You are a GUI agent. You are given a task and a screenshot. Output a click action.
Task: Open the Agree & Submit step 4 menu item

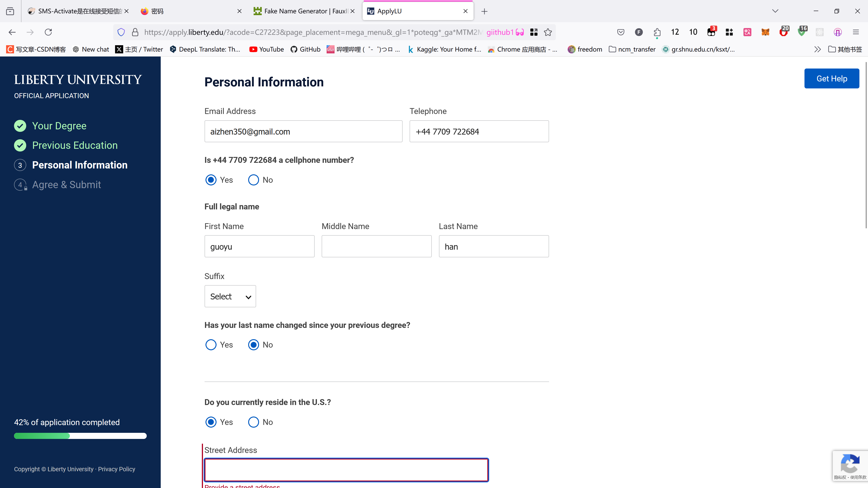[x=66, y=184]
